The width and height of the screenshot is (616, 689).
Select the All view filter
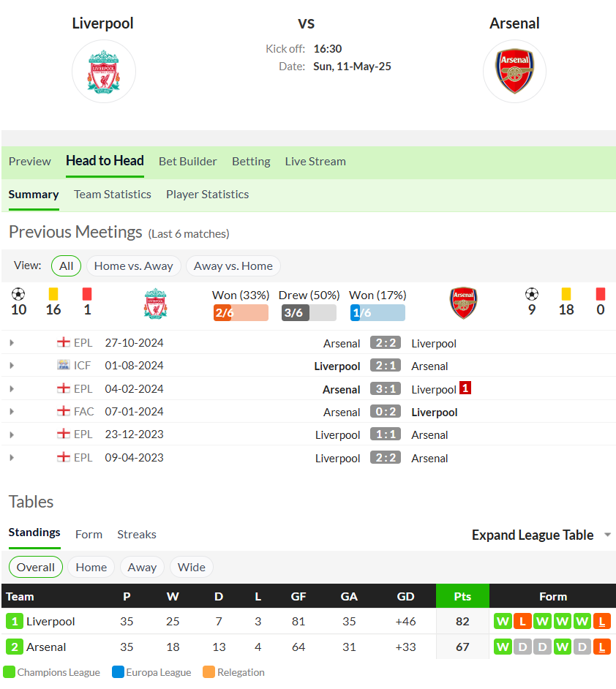67,266
